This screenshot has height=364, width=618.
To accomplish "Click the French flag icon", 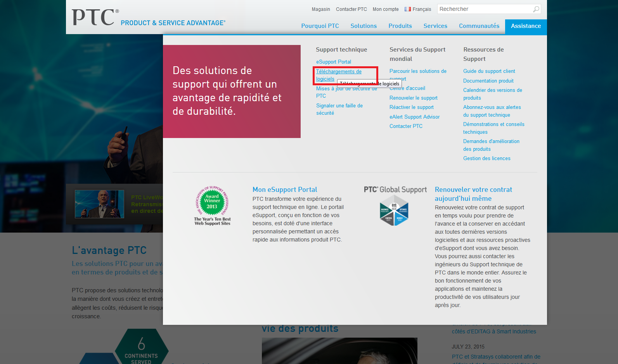I will (x=408, y=9).
